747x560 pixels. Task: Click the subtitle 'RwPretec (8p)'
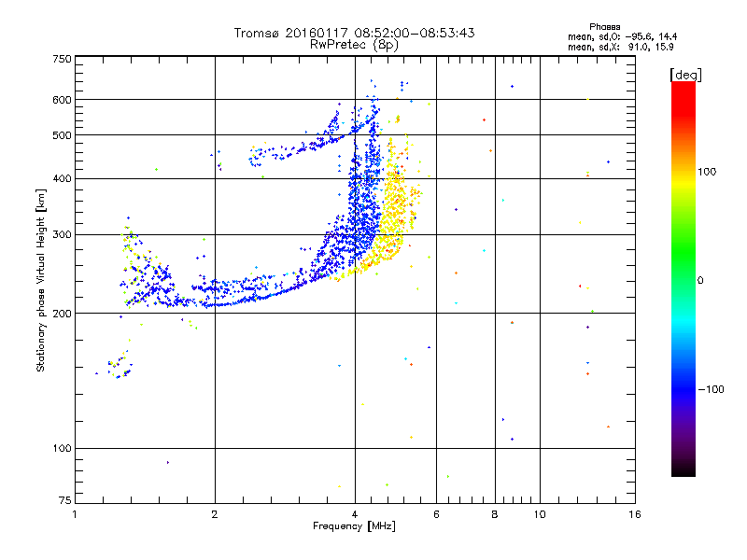pyautogui.click(x=354, y=45)
